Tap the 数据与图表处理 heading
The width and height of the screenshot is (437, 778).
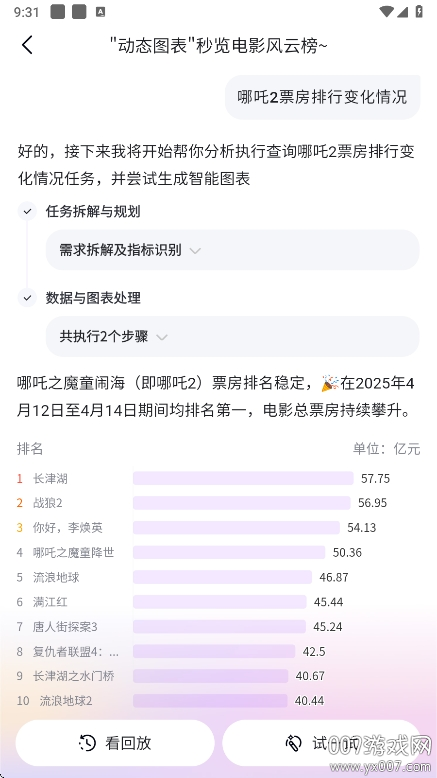coord(93,298)
